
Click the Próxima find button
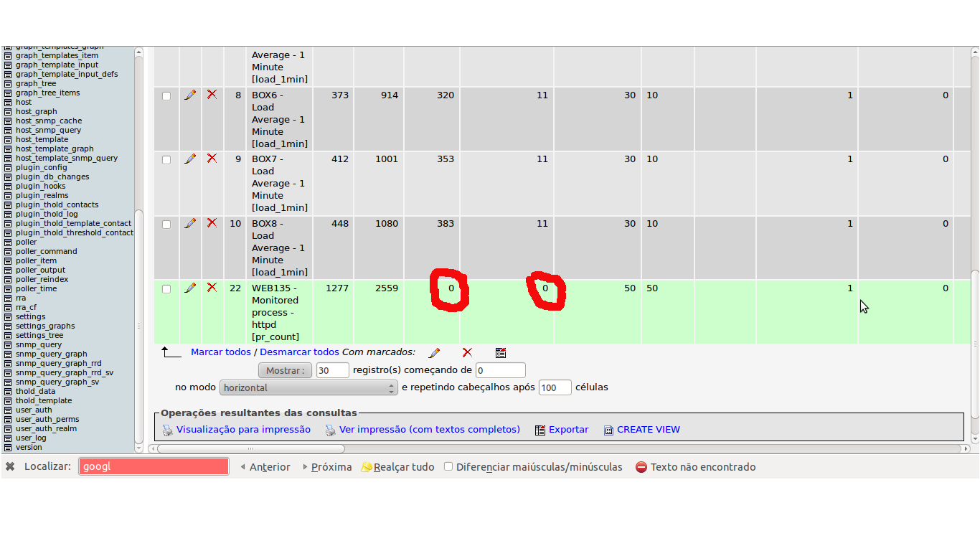[326, 467]
